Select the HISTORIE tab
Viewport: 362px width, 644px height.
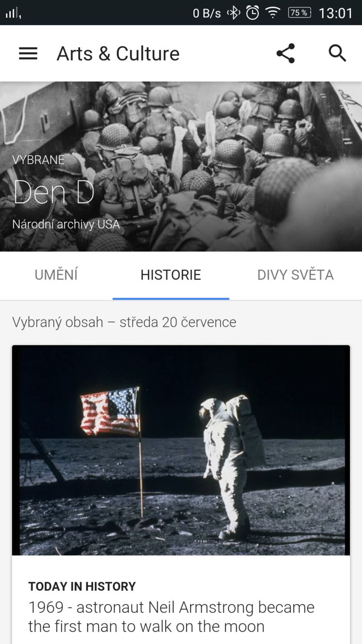pyautogui.click(x=171, y=275)
